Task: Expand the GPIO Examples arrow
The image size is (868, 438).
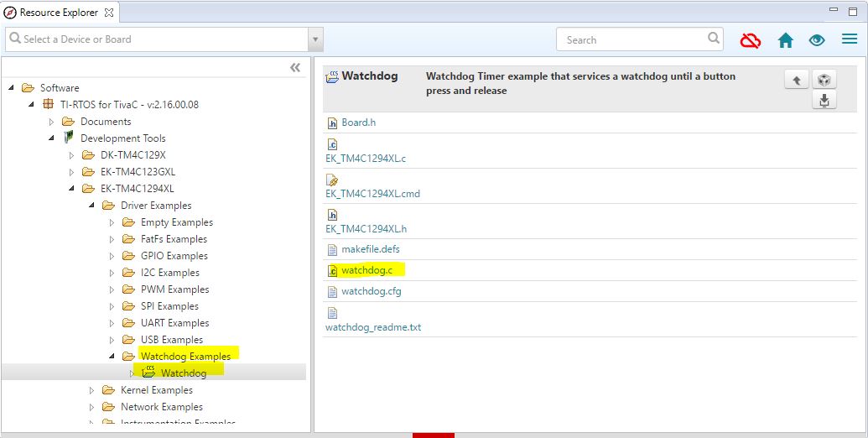Action: point(112,256)
